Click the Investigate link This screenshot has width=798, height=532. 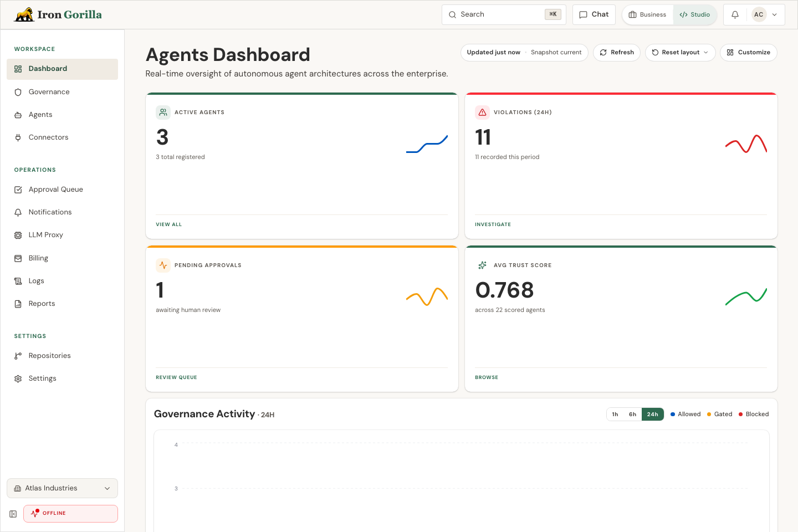click(x=493, y=224)
